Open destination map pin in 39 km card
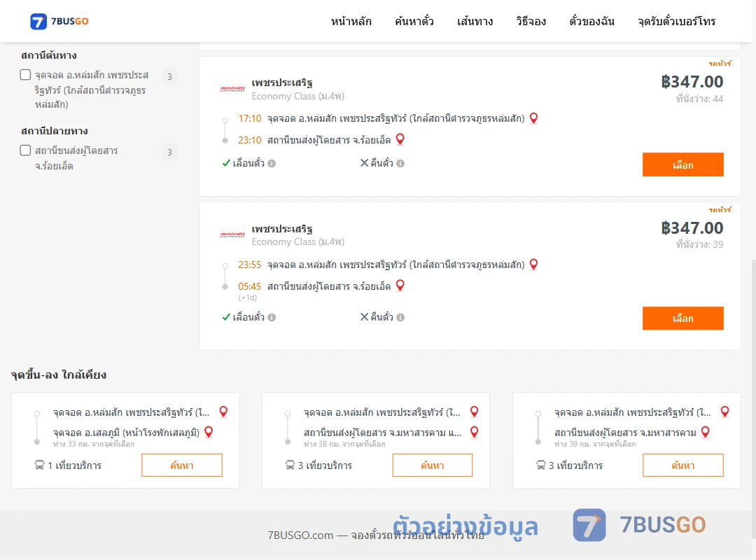 pyautogui.click(x=706, y=432)
